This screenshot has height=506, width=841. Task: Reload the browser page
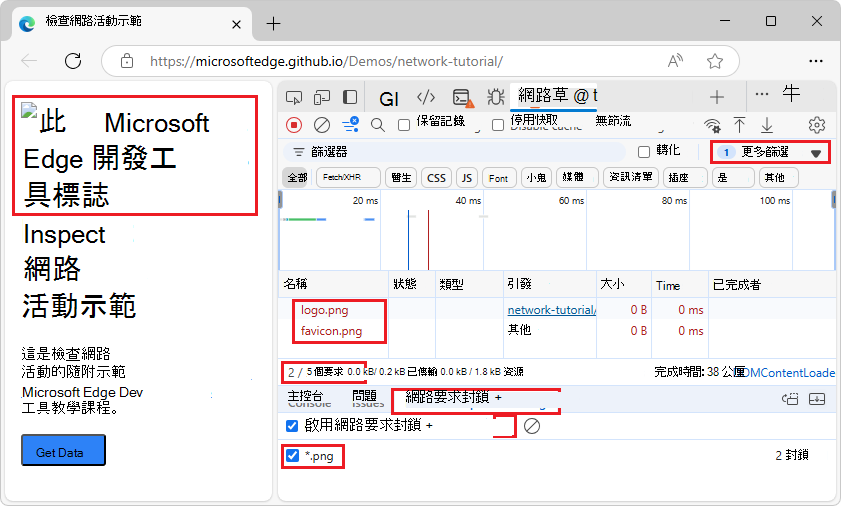[x=73, y=61]
